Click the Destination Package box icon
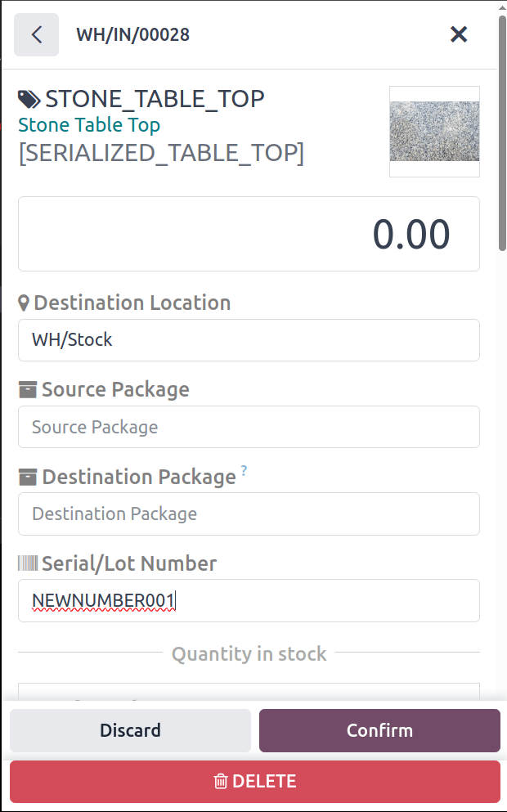Viewport: 507px width, 812px height. [x=28, y=477]
